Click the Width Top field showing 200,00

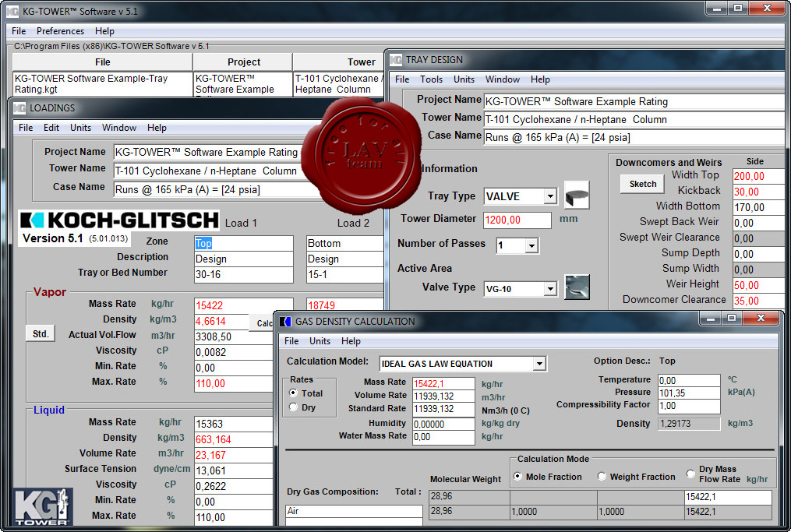click(x=761, y=176)
